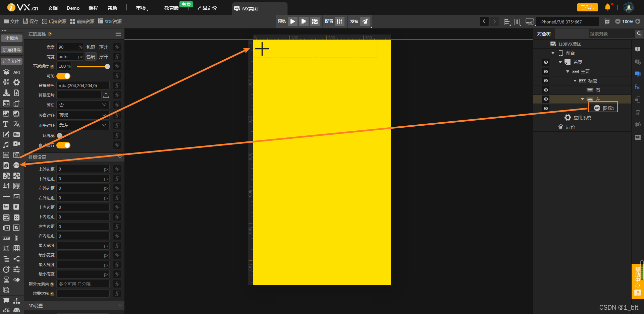Open the 帮助 menu

click(112, 8)
